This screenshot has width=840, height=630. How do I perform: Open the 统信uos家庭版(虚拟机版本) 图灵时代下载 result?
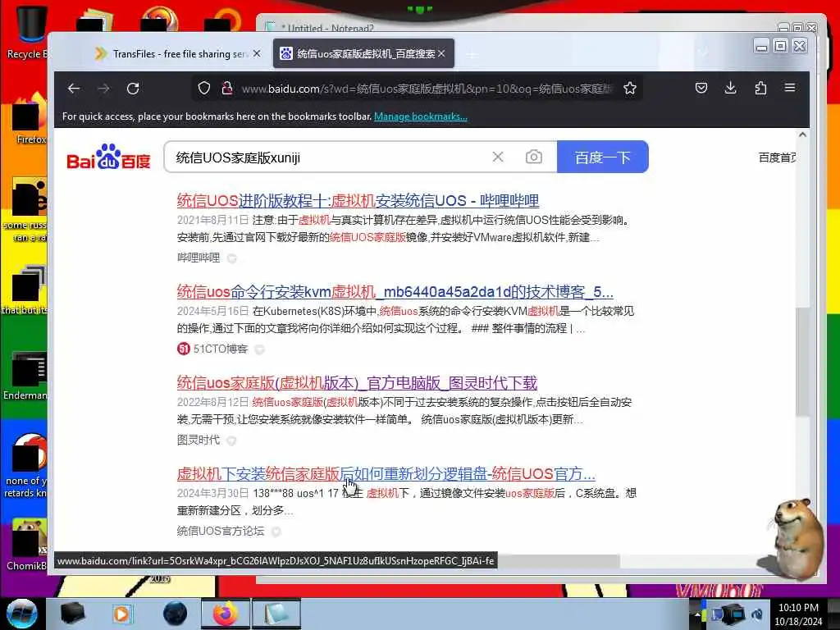357,383
